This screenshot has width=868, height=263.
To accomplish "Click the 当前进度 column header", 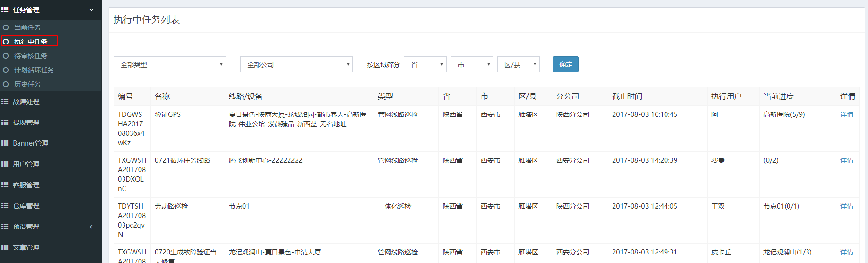I will pos(779,96).
